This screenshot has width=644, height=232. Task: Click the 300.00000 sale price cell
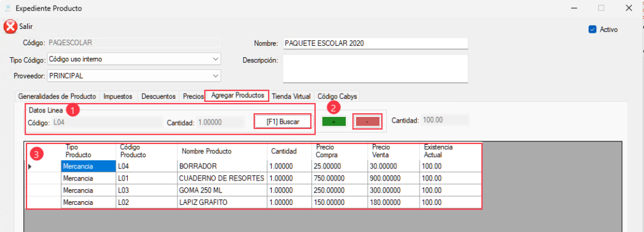coord(394,190)
